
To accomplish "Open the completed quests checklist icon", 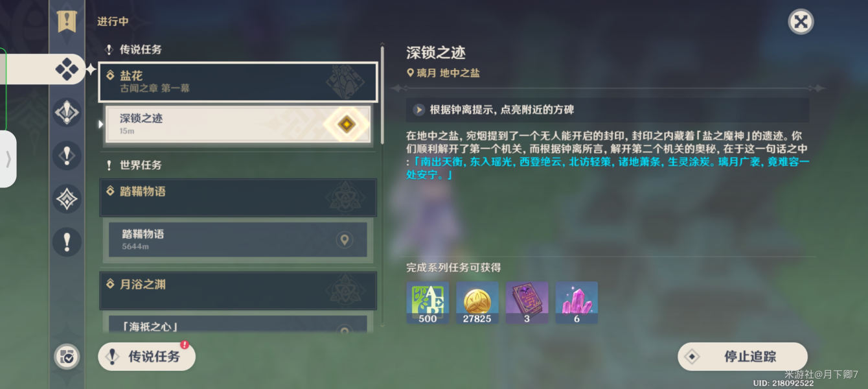I will click(x=67, y=357).
